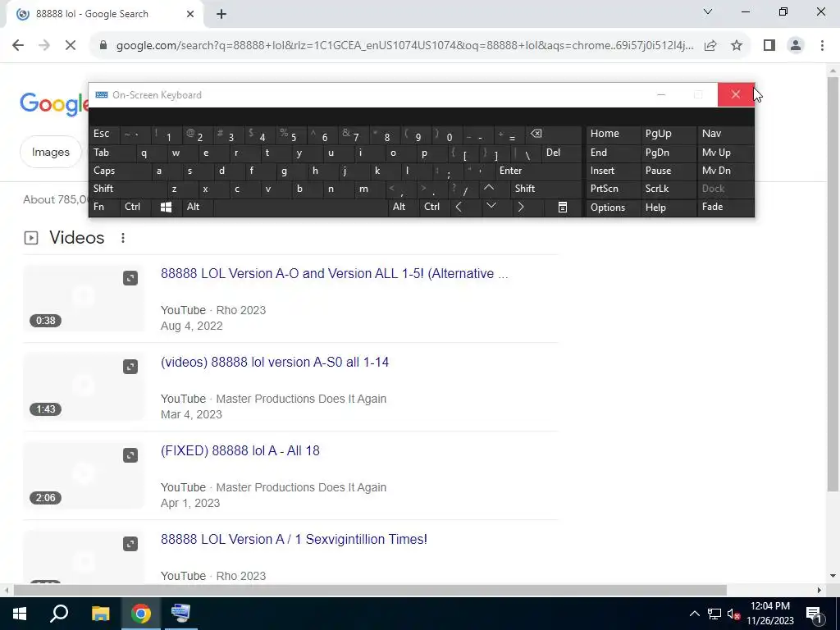Expand the 0:38 video preview
This screenshot has height=630, width=840.
[x=130, y=278]
